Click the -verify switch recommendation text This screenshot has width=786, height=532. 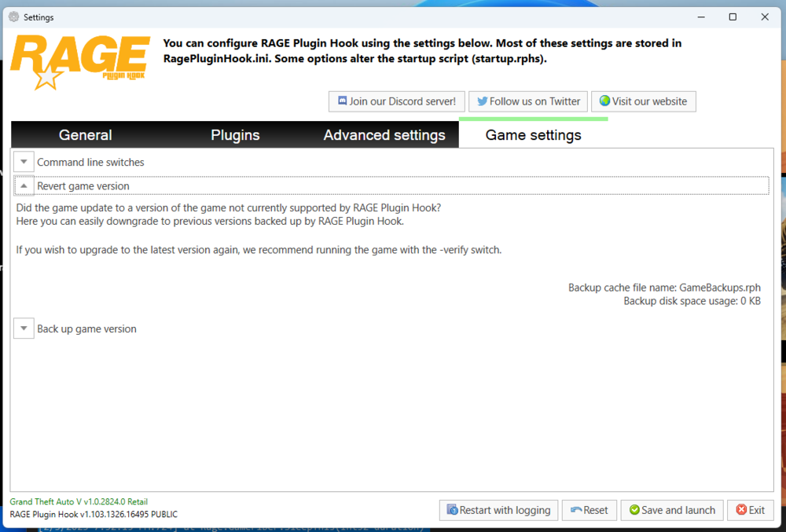(x=259, y=249)
